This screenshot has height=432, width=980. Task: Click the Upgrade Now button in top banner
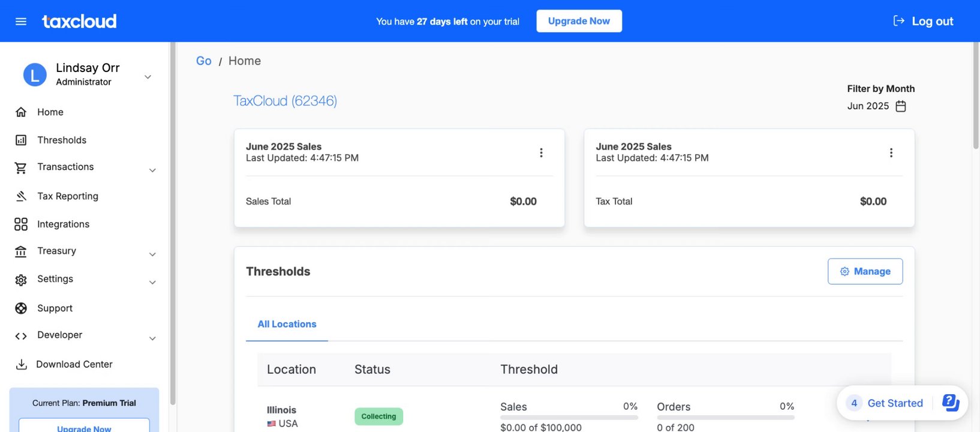coord(579,21)
